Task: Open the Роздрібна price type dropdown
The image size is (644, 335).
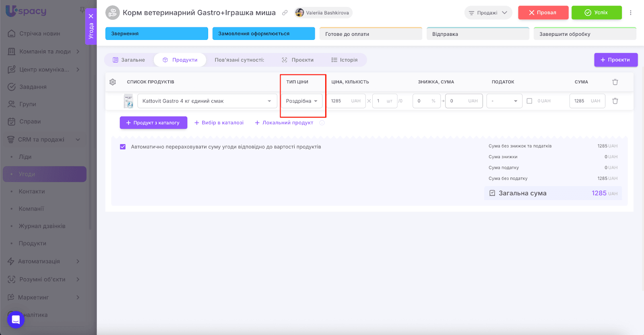Action: click(x=301, y=101)
